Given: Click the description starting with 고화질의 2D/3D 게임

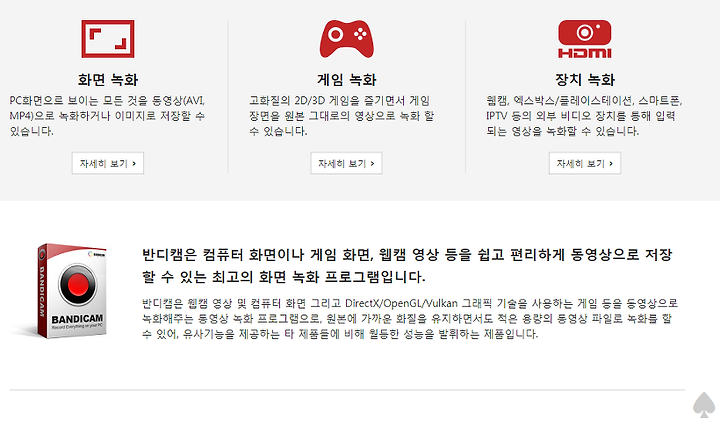Looking at the screenshot, I should [x=342, y=116].
